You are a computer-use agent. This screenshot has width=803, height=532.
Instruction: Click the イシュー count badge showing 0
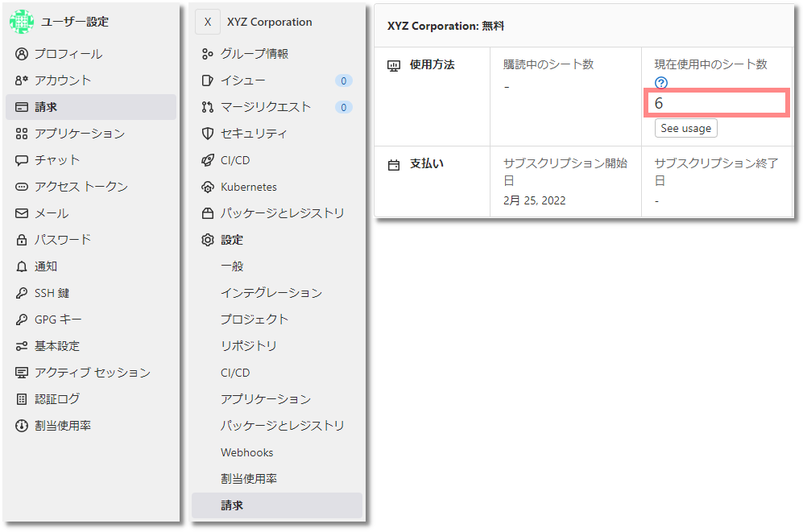pos(344,80)
